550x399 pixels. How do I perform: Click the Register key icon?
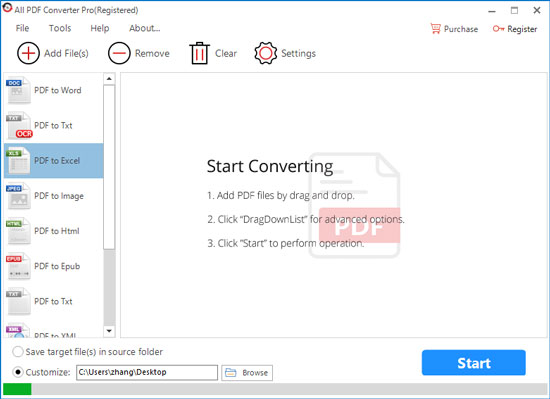[x=498, y=29]
